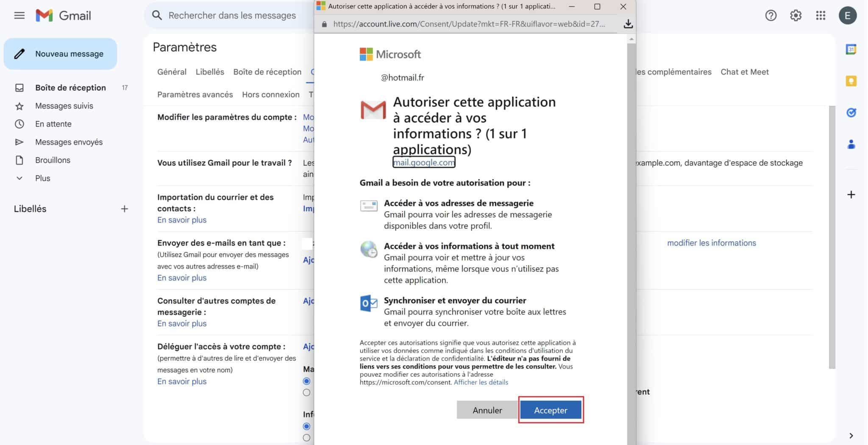The width and height of the screenshot is (868, 445).
Task: Click the @hotmail.fr account text
Action: click(402, 78)
